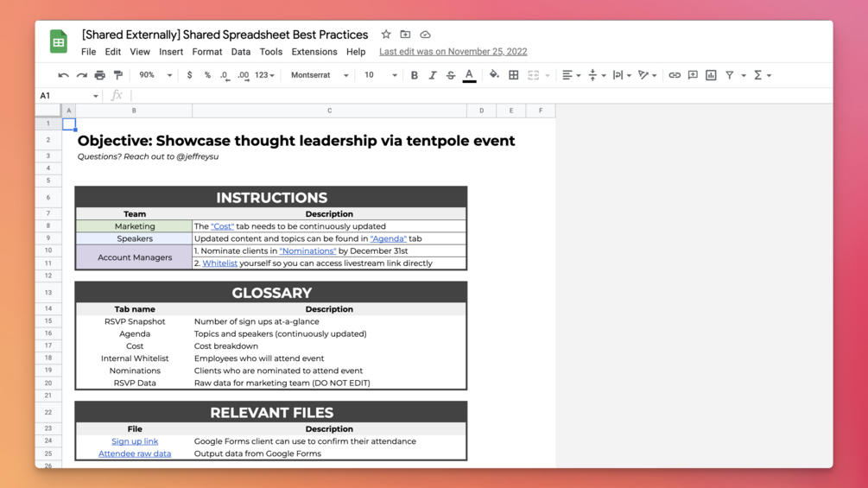Viewport: 868px width, 488px height.
Task: Open the fill color picker
Action: tap(494, 74)
